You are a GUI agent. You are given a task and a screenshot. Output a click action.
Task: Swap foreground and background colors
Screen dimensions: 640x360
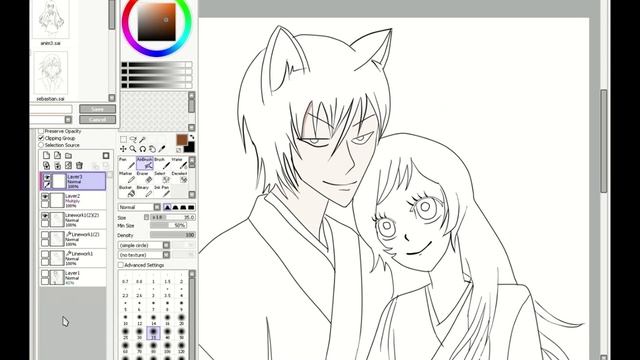192,137
